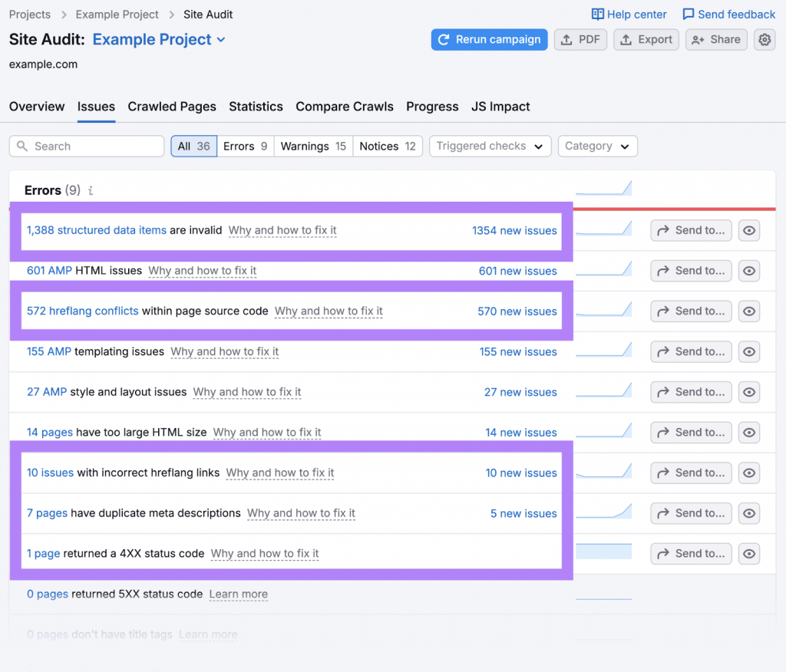Toggle the eye icon for 601 AMP HTML issues
The height and width of the screenshot is (672, 786).
tap(749, 271)
